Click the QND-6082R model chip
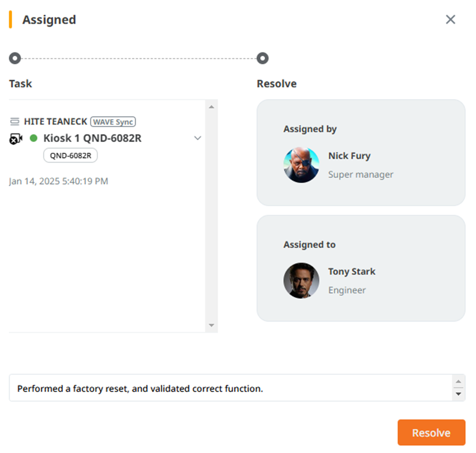The image size is (476, 453). tap(70, 155)
